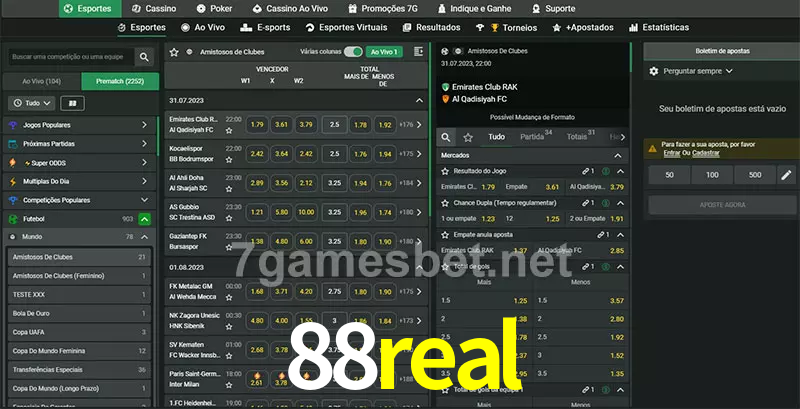Open the Tudo time filter dropdown
This screenshot has width=800, height=409.
[31, 103]
